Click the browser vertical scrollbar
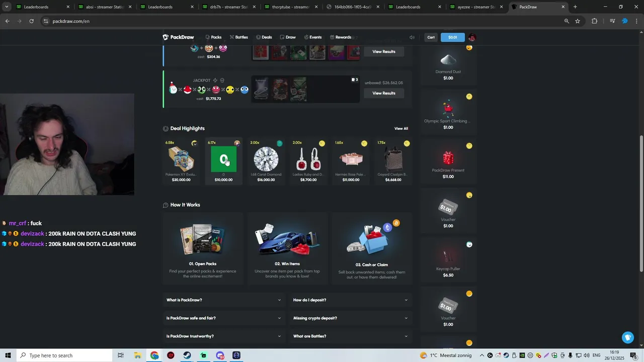644x362 pixels. point(641,204)
